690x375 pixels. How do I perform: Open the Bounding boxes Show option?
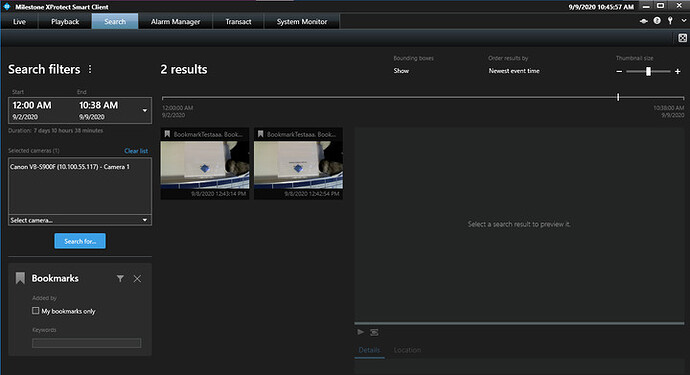coord(401,71)
